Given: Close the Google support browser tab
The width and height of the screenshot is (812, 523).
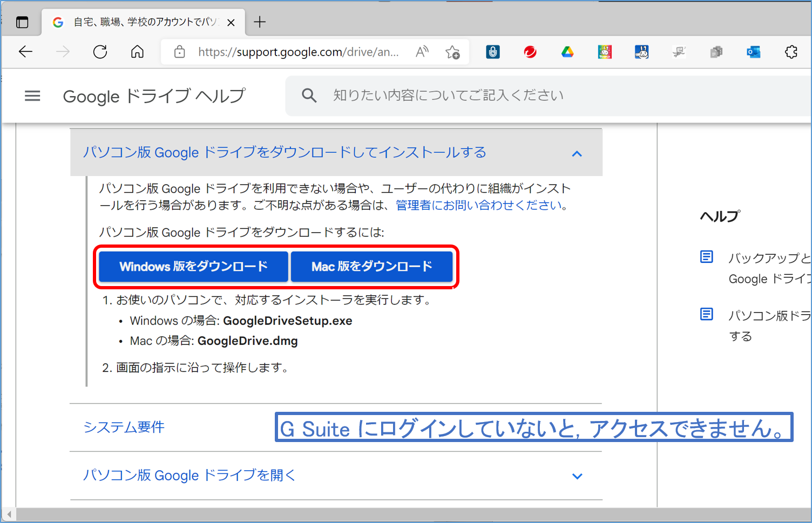Looking at the screenshot, I should (231, 22).
